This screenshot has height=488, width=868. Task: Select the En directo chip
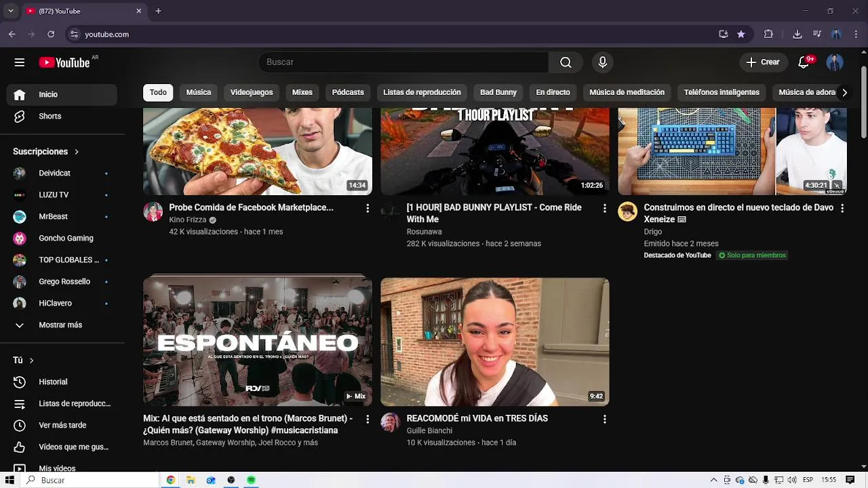pyautogui.click(x=553, y=92)
